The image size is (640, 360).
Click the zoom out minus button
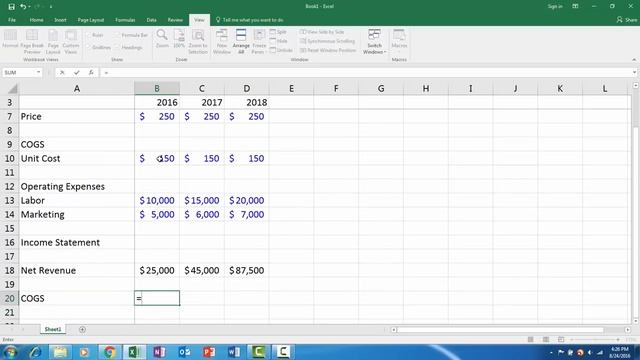[571, 340]
